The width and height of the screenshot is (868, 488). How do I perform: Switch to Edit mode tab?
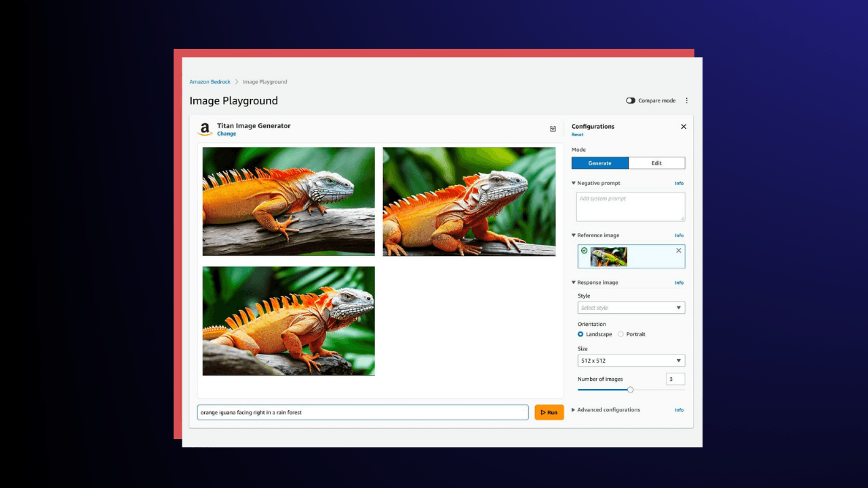656,163
